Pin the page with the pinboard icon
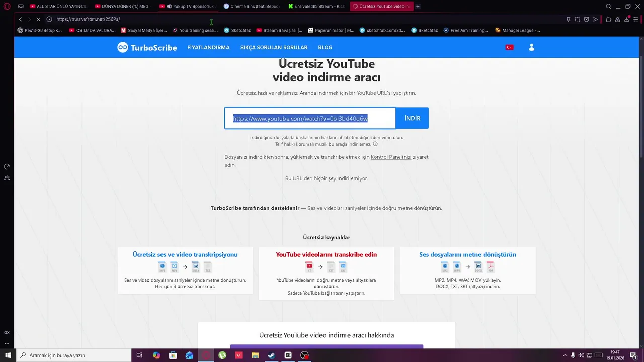 pos(568,19)
